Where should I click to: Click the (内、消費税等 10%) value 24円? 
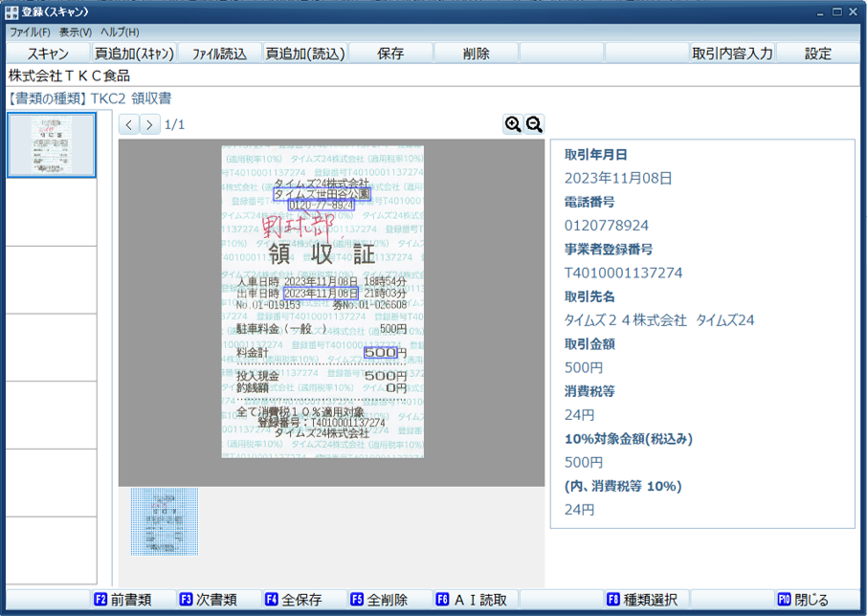580,510
